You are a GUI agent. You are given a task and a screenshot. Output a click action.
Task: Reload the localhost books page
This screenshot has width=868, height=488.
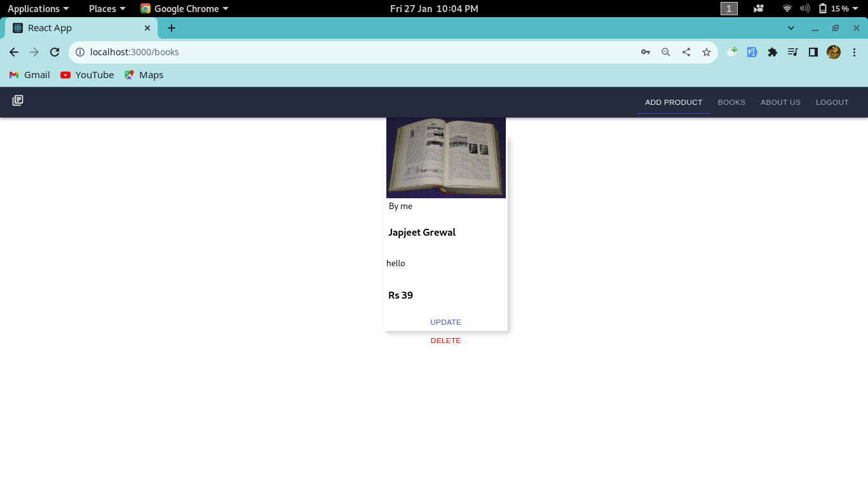pos(55,52)
